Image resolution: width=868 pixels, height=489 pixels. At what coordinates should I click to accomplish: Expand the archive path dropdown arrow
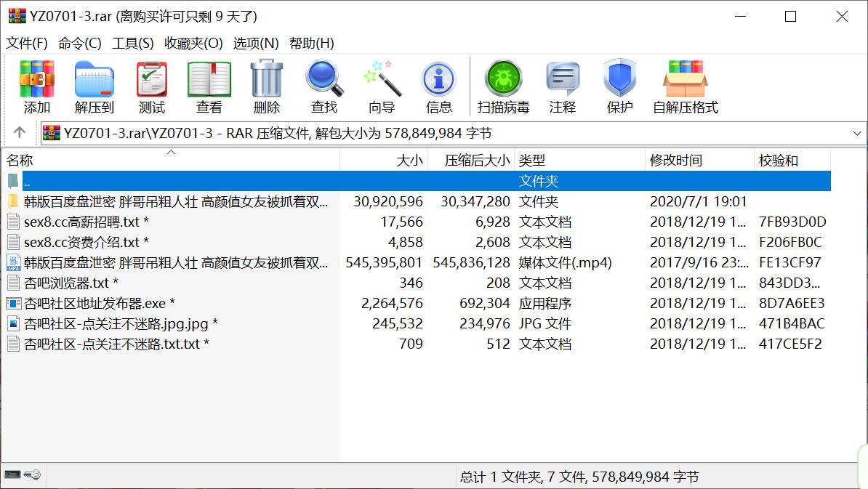click(x=857, y=134)
